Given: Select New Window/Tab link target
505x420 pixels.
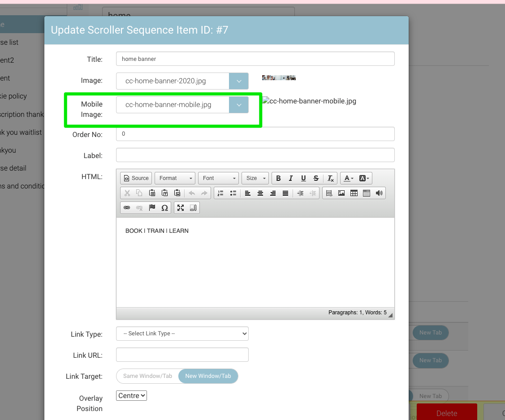Looking at the screenshot, I should (x=208, y=376).
